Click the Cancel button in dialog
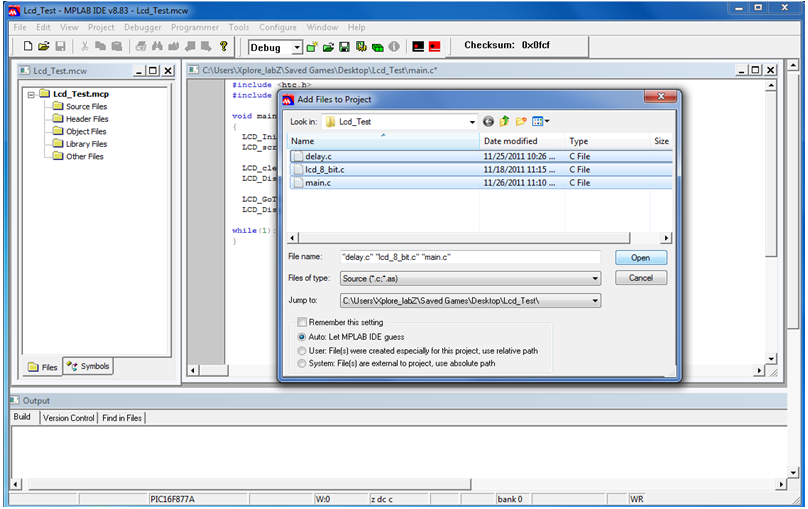Viewport: 808px width, 509px height. (641, 278)
